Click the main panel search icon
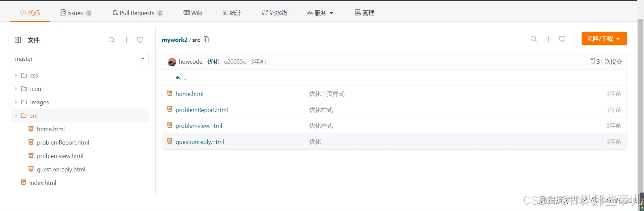644x211 pixels. pyautogui.click(x=534, y=39)
